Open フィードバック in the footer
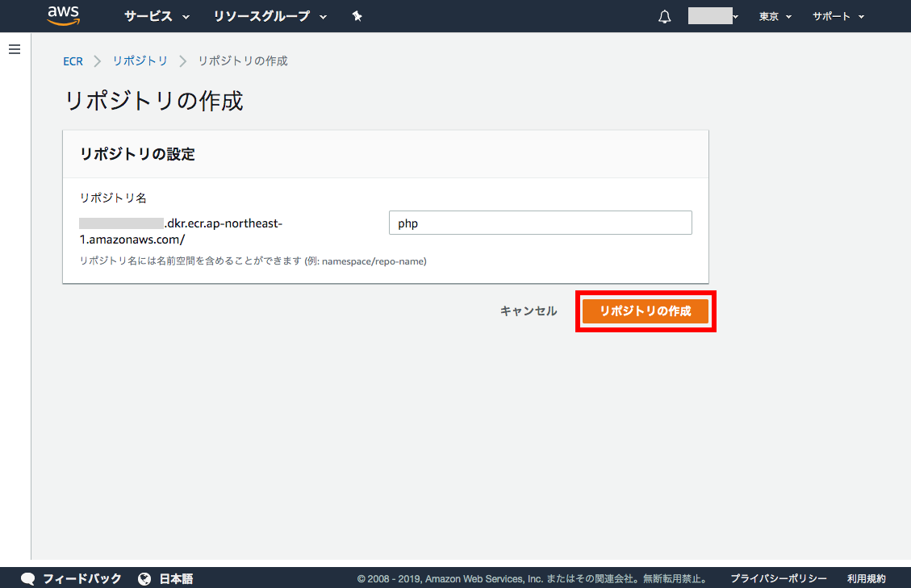This screenshot has height=588, width=911. (x=82, y=578)
